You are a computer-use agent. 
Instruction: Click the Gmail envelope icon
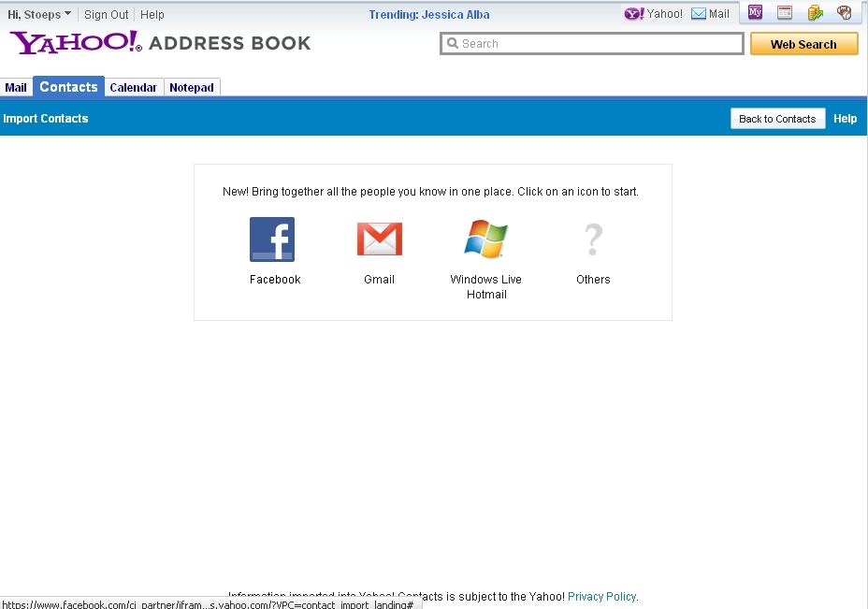[379, 239]
